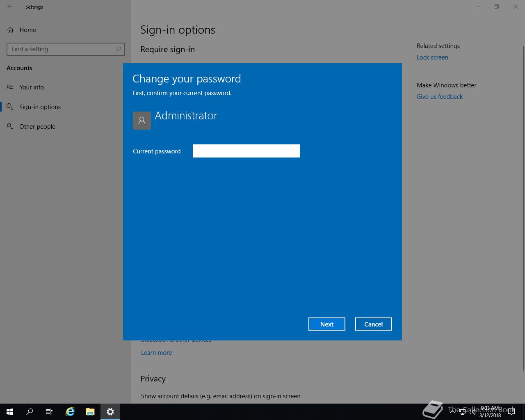525x420 pixels.
Task: Restore down the Settings window
Action: [x=497, y=7]
